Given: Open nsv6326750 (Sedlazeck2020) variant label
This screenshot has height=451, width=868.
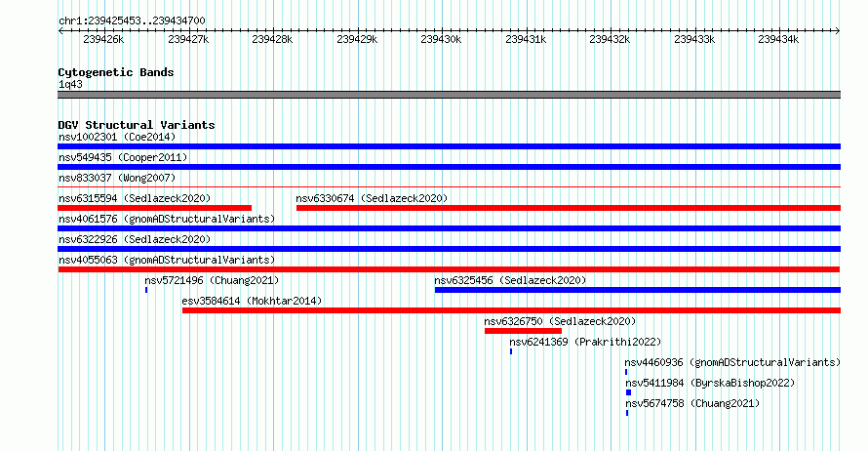Looking at the screenshot, I should click(x=560, y=321).
